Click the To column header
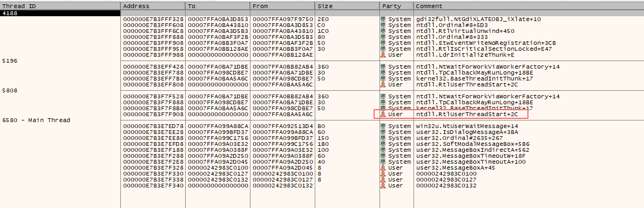The image size is (644, 208). [x=218, y=6]
